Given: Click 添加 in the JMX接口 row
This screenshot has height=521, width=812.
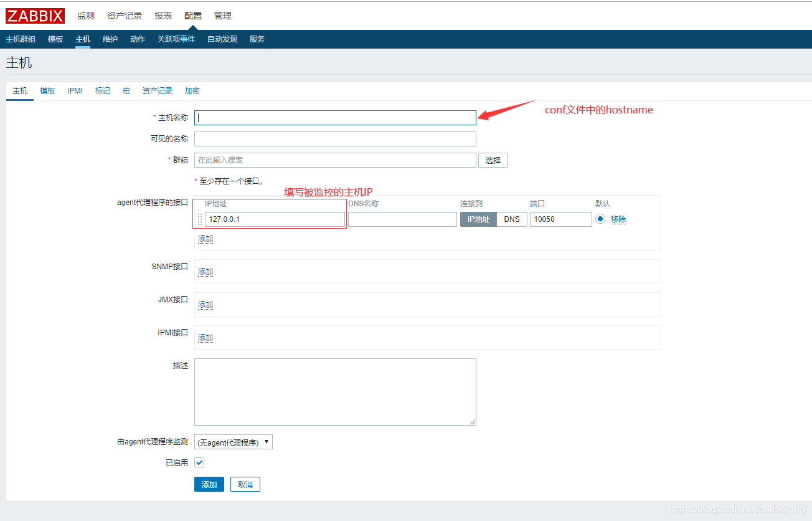Looking at the screenshot, I should (205, 305).
